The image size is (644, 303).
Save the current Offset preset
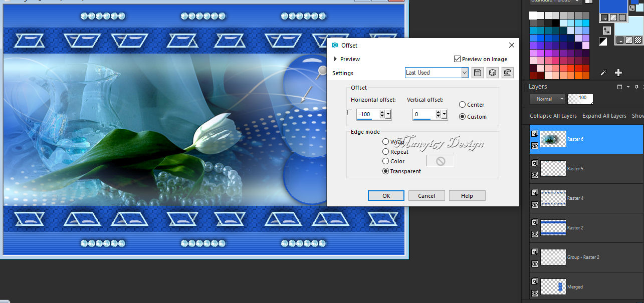point(478,73)
